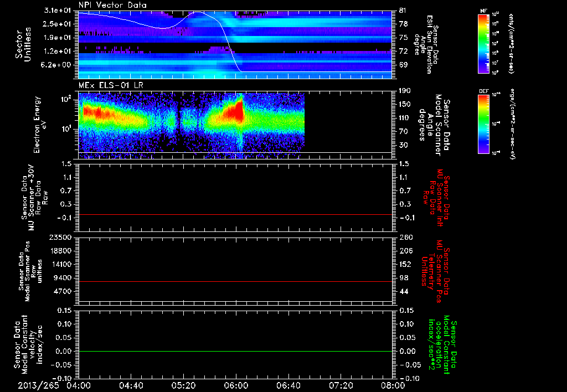The height and width of the screenshot is (392, 567).
Task: Click the '78' sun elevation tick
Action: coord(403,24)
